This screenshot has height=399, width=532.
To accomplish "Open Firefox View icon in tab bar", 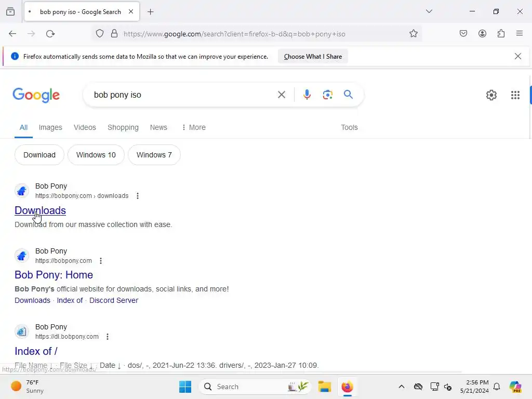I will [10, 11].
